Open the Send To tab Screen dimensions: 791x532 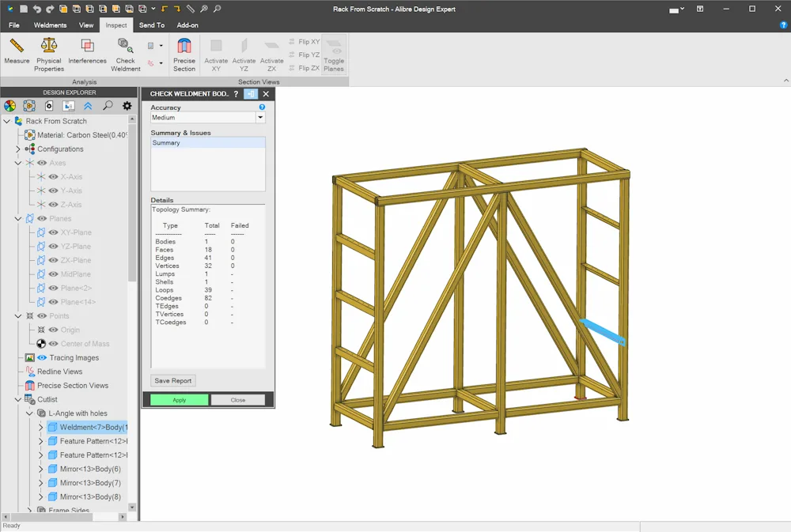pos(152,25)
